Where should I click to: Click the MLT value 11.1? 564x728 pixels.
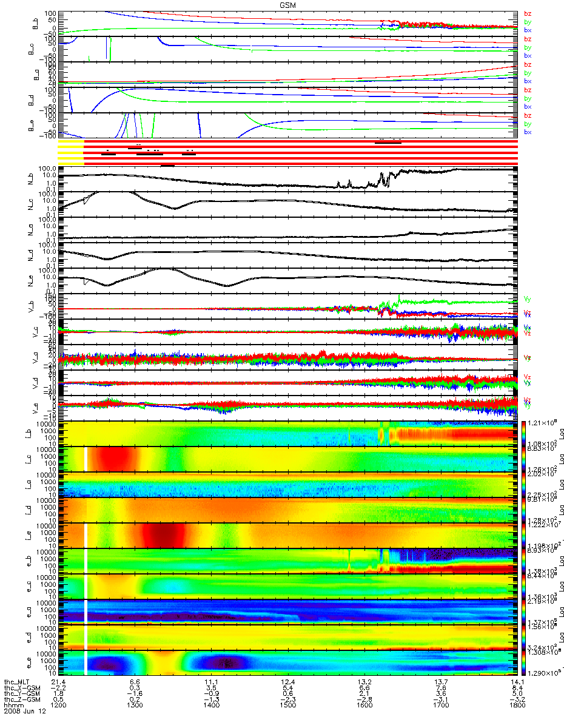pos(211,682)
